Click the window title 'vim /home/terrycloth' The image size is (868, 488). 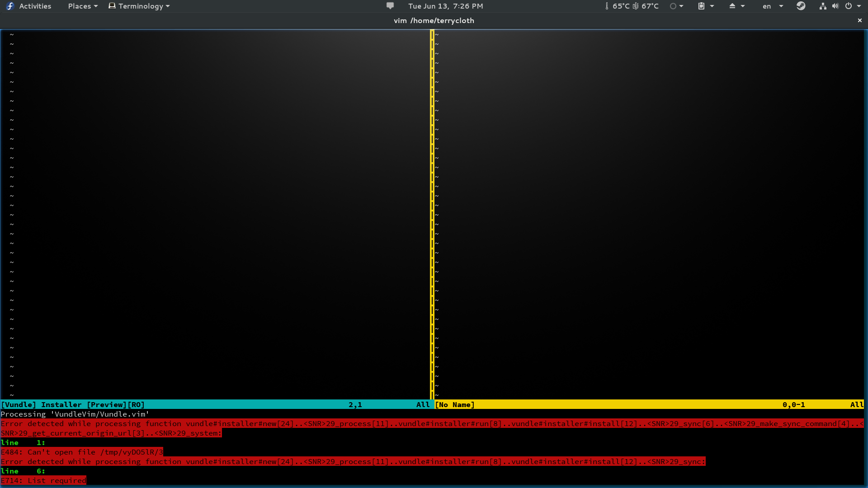point(434,20)
